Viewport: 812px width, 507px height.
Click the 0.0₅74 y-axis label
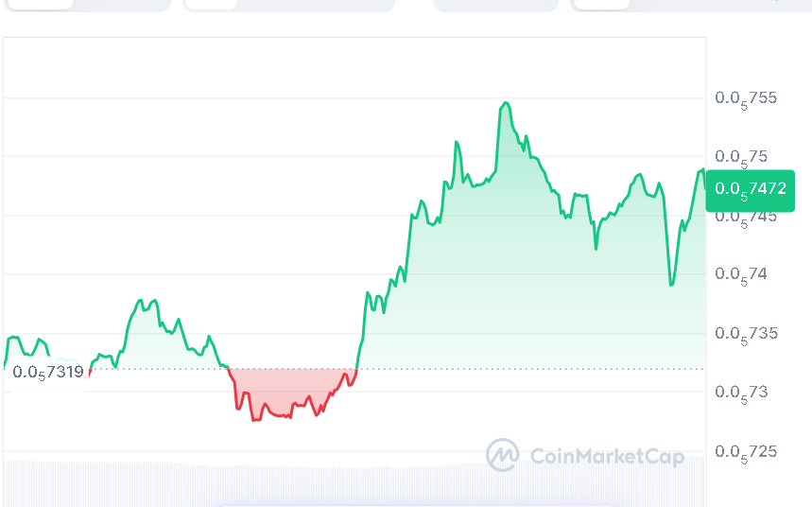(x=742, y=274)
